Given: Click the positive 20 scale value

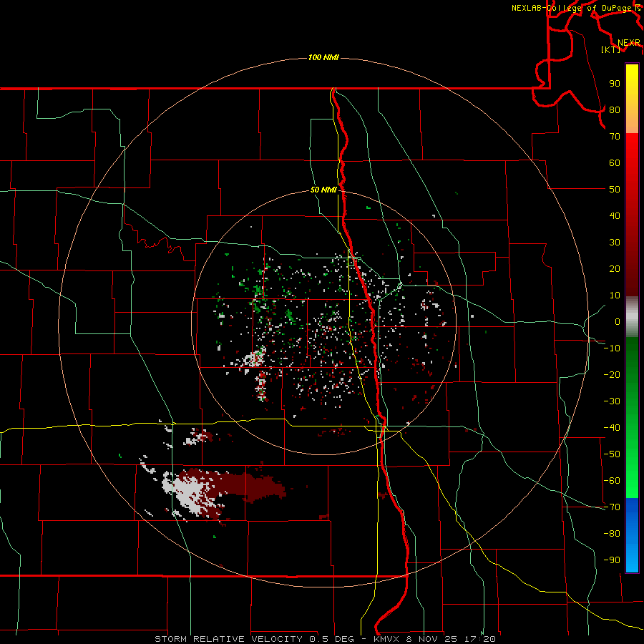Looking at the screenshot, I should coord(615,269).
